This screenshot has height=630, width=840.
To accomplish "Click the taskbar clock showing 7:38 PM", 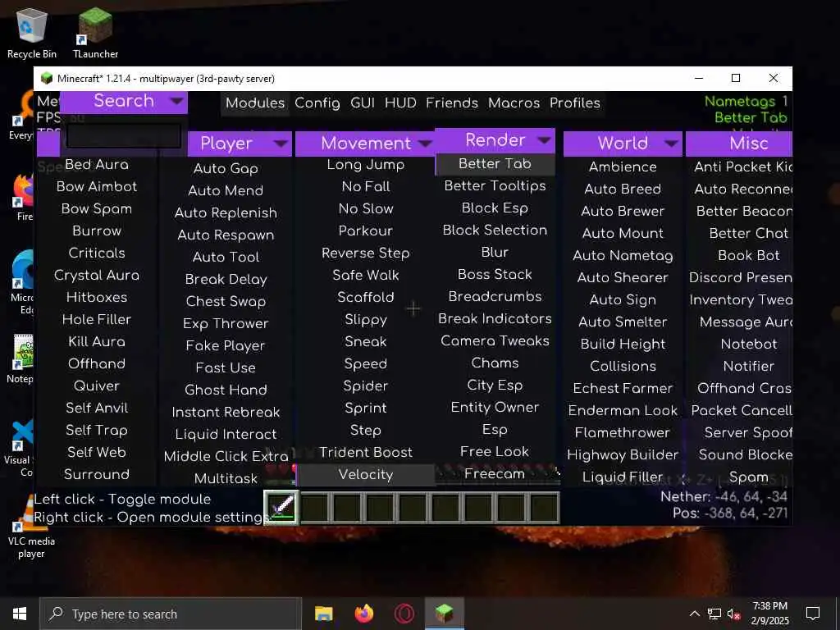I will coord(769,614).
